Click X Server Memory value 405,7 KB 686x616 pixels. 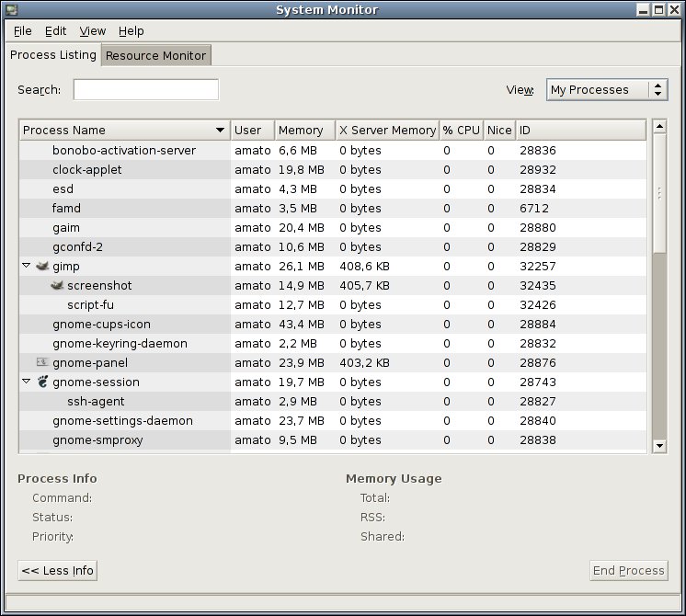(x=364, y=285)
